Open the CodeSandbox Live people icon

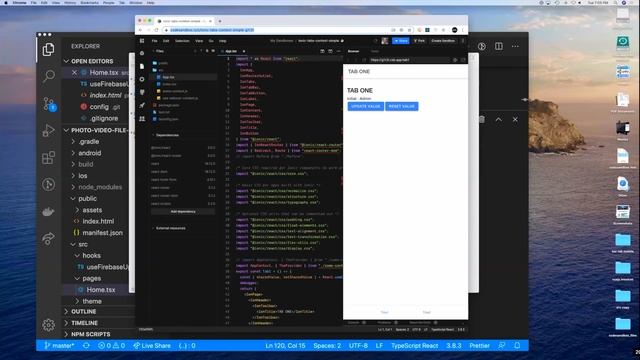tap(142, 119)
